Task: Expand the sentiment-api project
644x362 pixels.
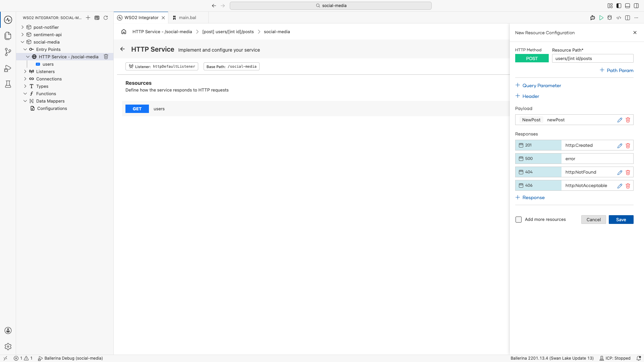Action: 22,35
